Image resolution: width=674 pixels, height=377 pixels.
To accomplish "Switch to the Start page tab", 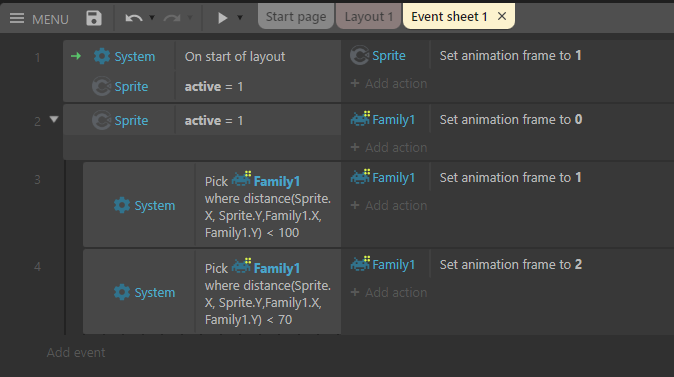I will coord(296,16).
